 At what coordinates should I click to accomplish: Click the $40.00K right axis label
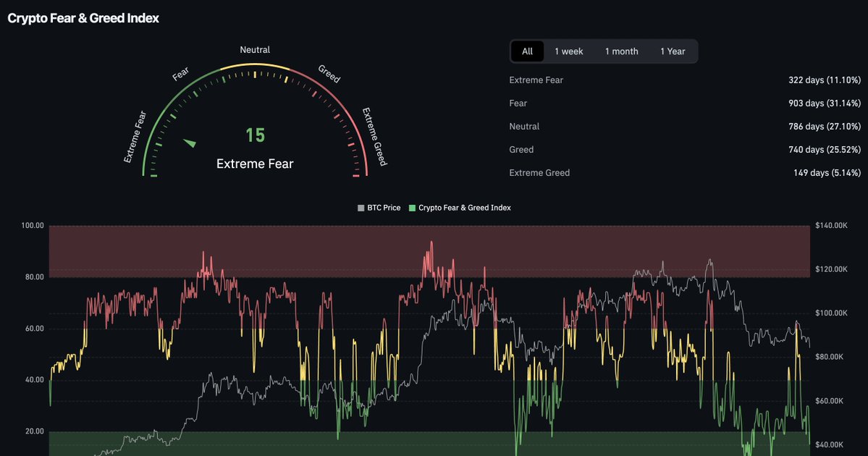(x=829, y=444)
